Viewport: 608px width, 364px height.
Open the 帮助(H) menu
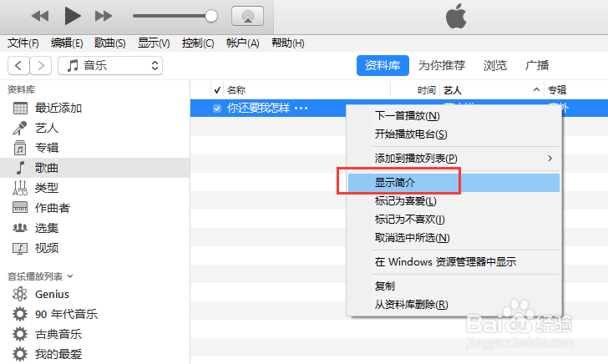pos(287,43)
